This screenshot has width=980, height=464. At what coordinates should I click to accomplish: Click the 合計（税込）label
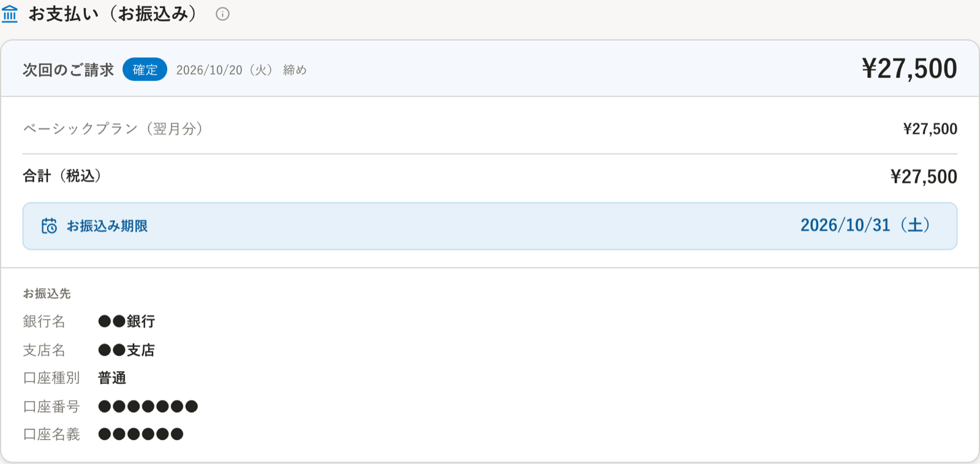coord(62,176)
